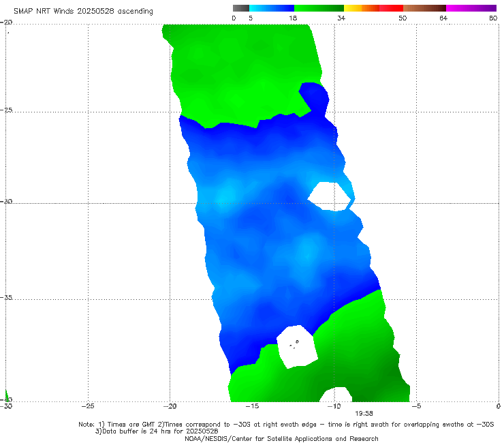Image resolution: width=504 pixels, height=443 pixels.
Task: Click the colorbar label '64'
Action: click(443, 18)
